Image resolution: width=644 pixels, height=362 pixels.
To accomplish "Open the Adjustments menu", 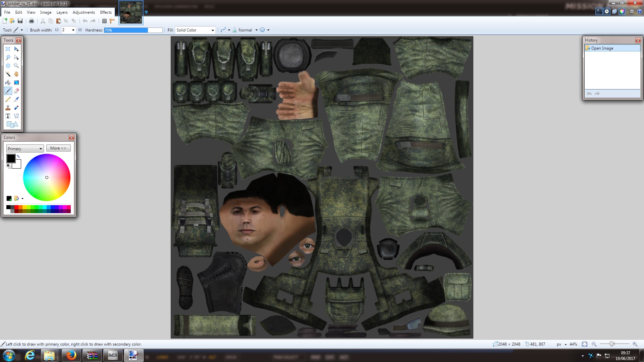I will point(84,12).
